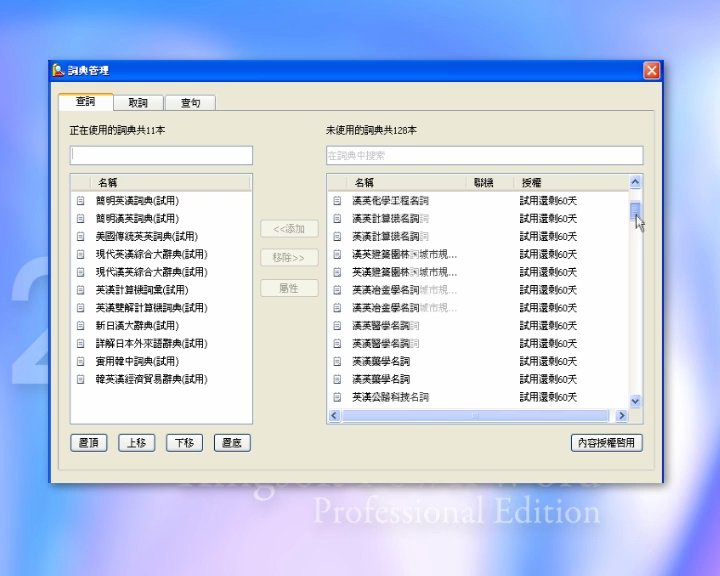Click the icon beside 美國傳統英英詞典(試用)
This screenshot has height=576, width=720.
tap(80, 237)
